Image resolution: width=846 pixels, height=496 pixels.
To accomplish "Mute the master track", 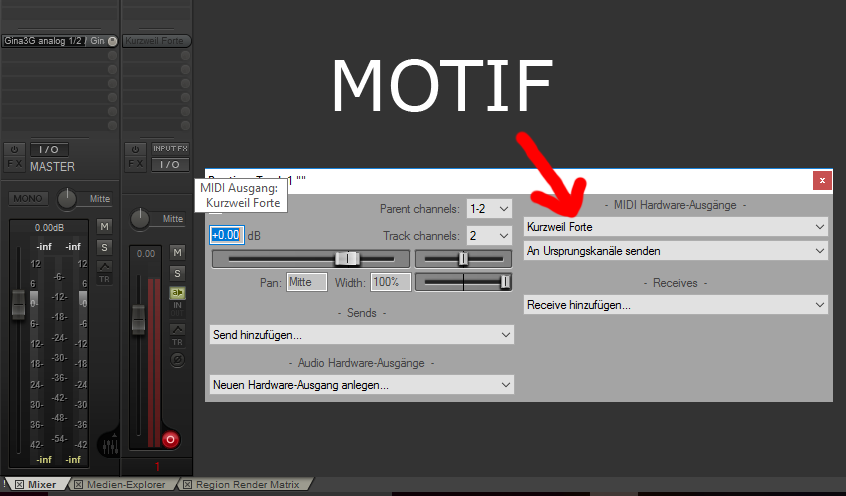I will [x=104, y=227].
